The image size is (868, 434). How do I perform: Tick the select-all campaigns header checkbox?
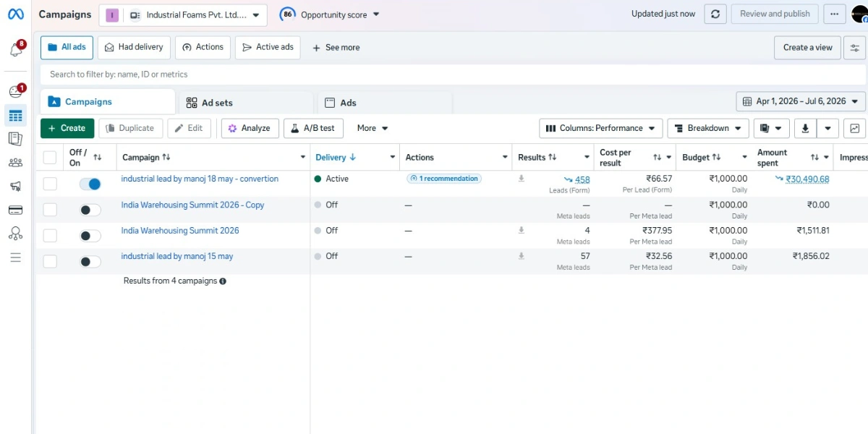tap(50, 158)
